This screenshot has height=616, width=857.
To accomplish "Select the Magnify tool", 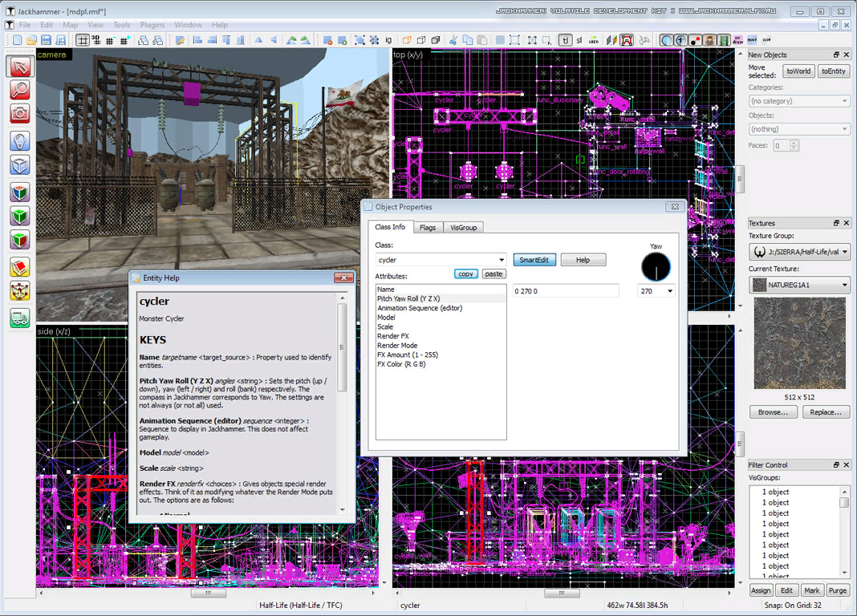I will pos(20,90).
